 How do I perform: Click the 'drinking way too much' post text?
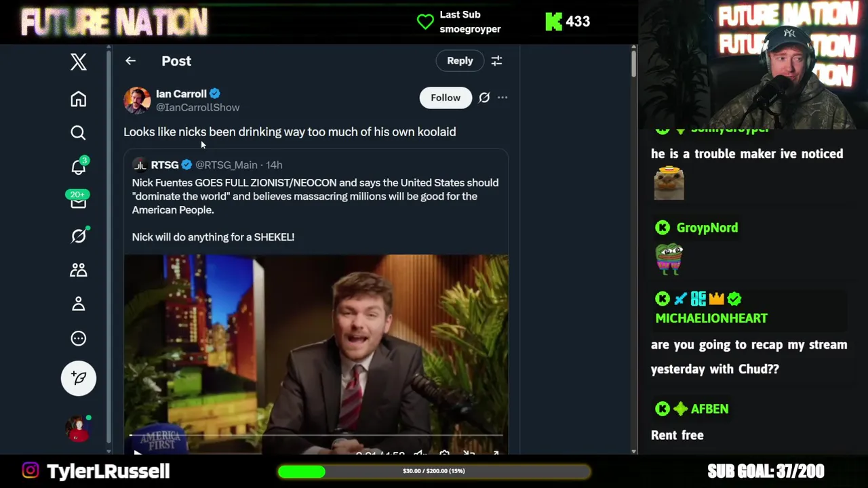290,132
